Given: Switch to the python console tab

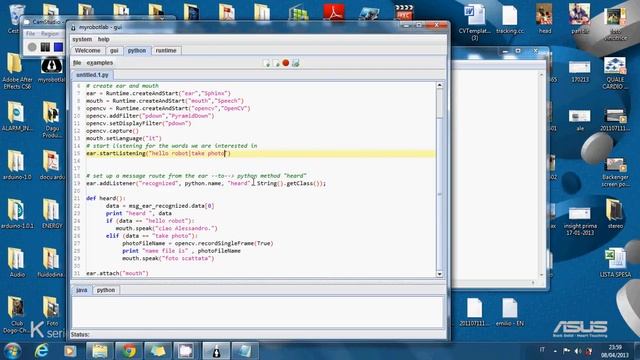Looking at the screenshot, I should (106, 290).
